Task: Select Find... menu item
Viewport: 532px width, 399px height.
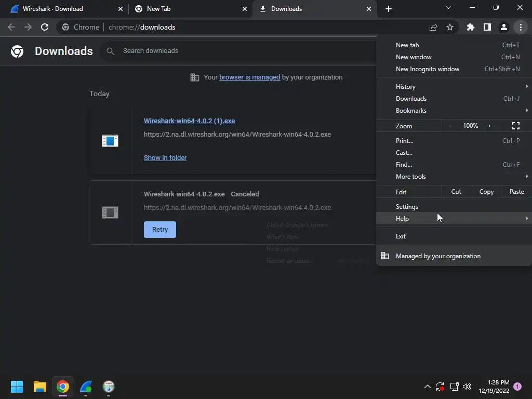Action: (x=454, y=165)
